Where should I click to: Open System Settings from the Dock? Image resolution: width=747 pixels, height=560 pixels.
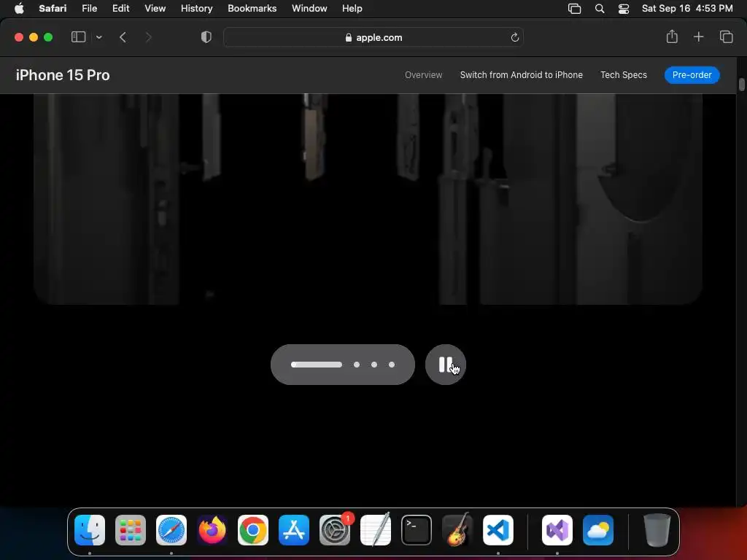point(335,530)
